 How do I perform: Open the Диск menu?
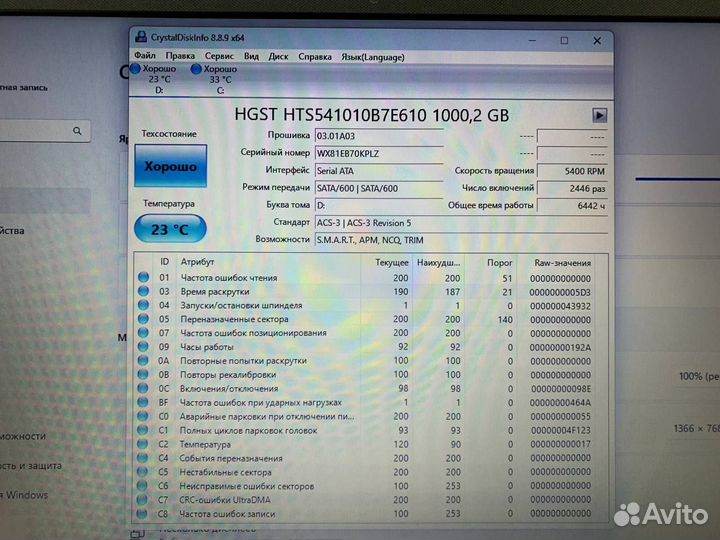278,56
